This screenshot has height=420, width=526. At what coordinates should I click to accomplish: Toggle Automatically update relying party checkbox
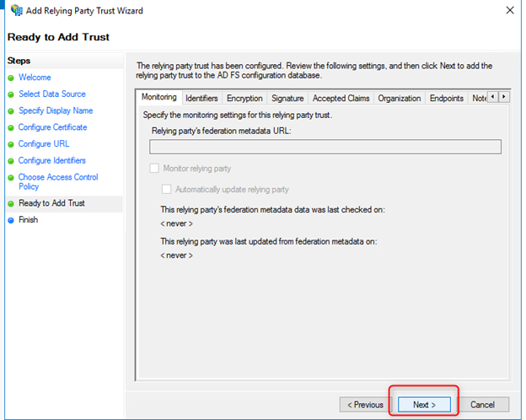[x=167, y=189]
